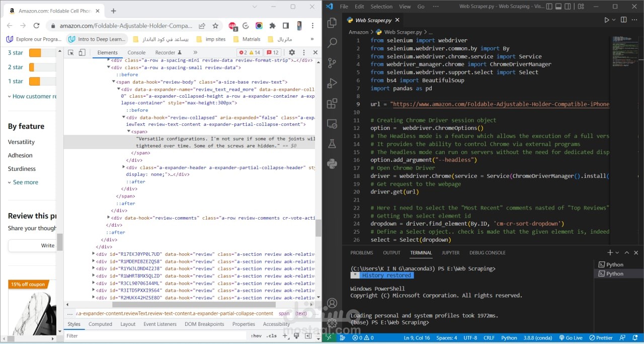Click Go Live in the status bar
The height and width of the screenshot is (344, 644).
571,338
